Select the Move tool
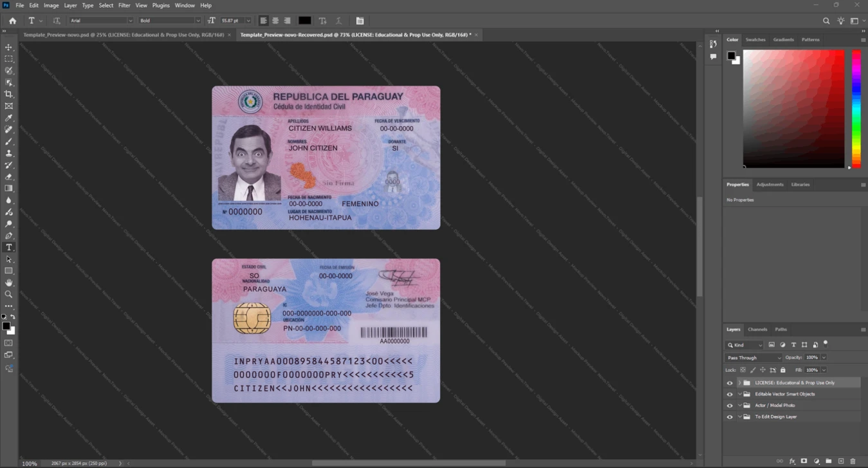This screenshot has width=868, height=468. click(9, 48)
